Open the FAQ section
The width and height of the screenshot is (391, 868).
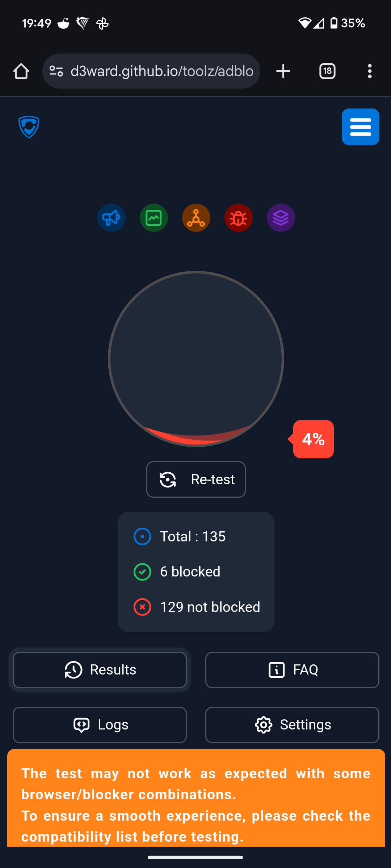point(292,670)
